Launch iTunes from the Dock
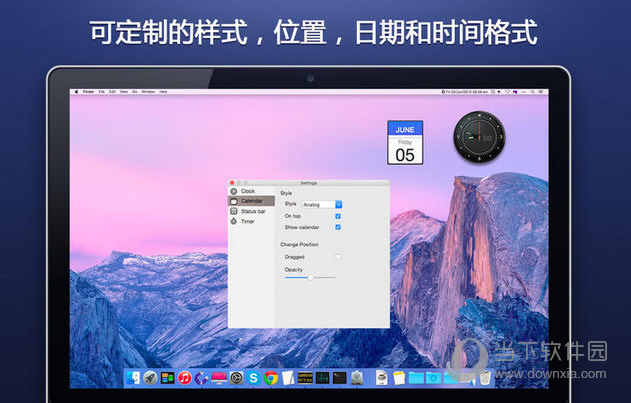Viewport: 631px width, 403px height. point(185,378)
